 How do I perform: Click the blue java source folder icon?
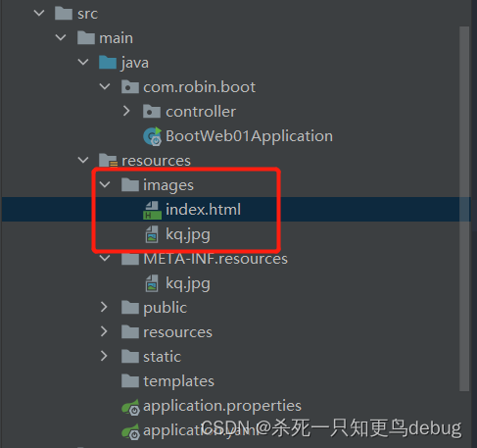pos(108,62)
